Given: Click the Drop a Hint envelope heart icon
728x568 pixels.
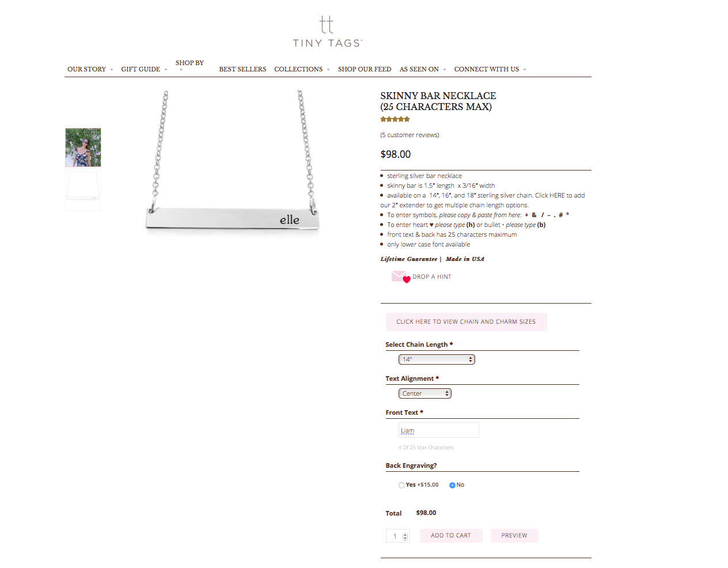Looking at the screenshot, I should coord(401,277).
